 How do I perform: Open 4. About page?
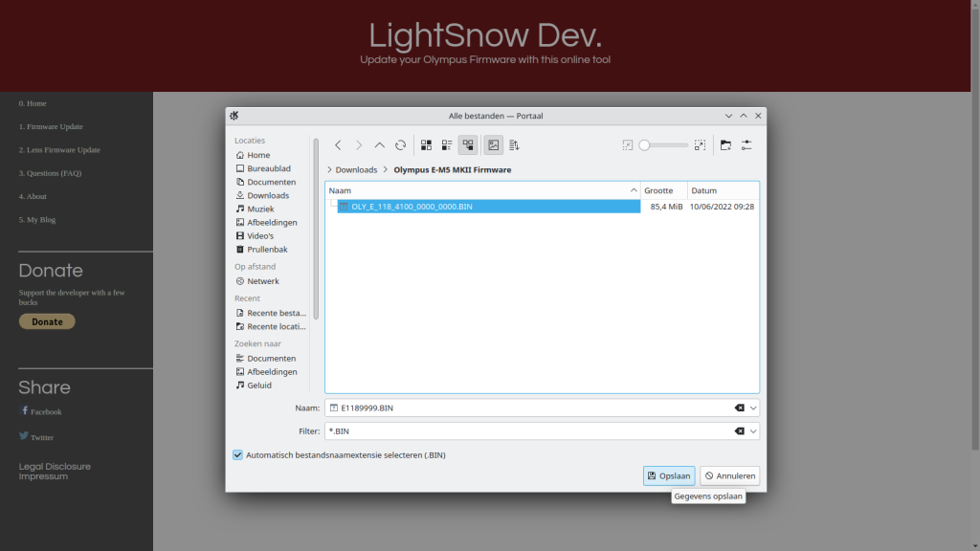pyautogui.click(x=33, y=196)
